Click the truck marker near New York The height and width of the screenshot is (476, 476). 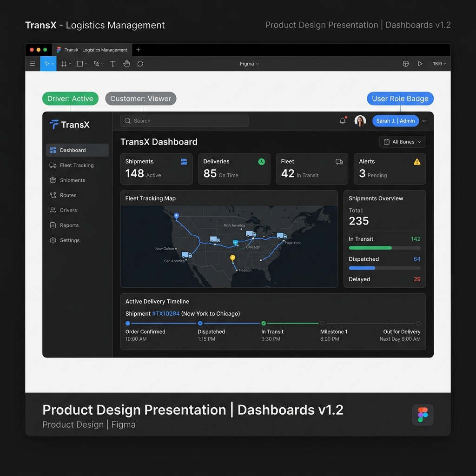[x=281, y=236]
